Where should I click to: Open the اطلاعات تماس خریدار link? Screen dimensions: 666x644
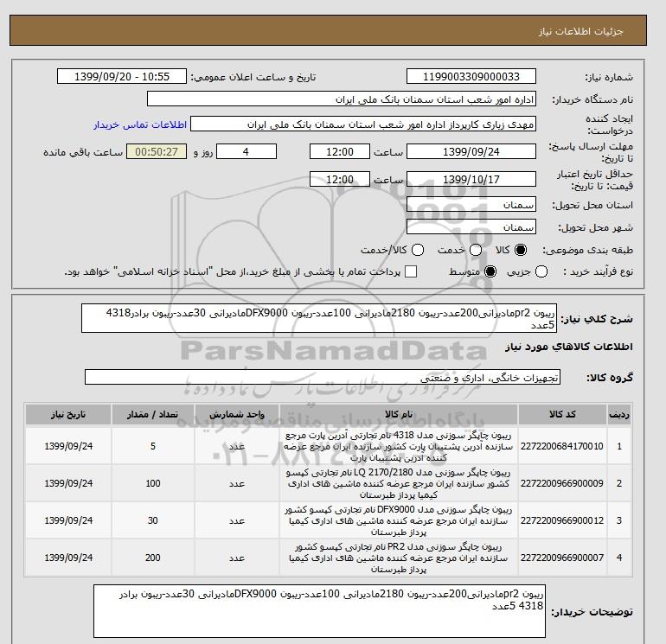140,124
